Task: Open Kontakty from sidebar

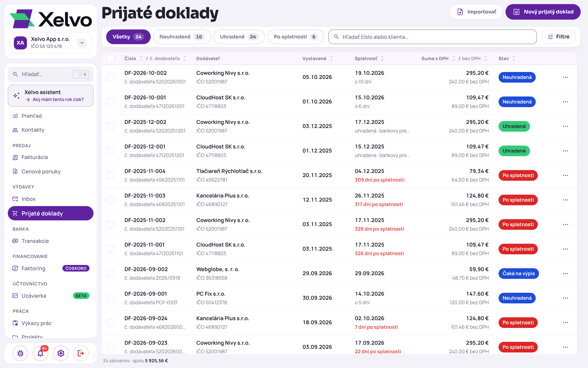Action: point(51,130)
